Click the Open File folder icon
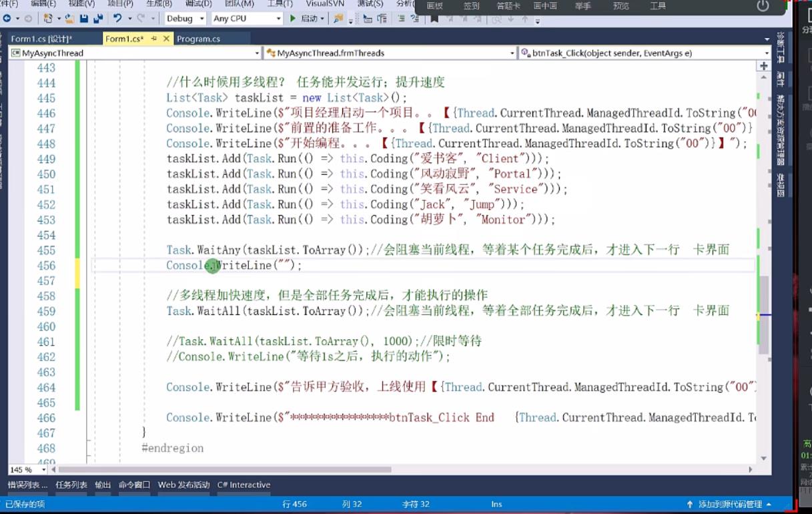812x514 pixels. coord(69,19)
